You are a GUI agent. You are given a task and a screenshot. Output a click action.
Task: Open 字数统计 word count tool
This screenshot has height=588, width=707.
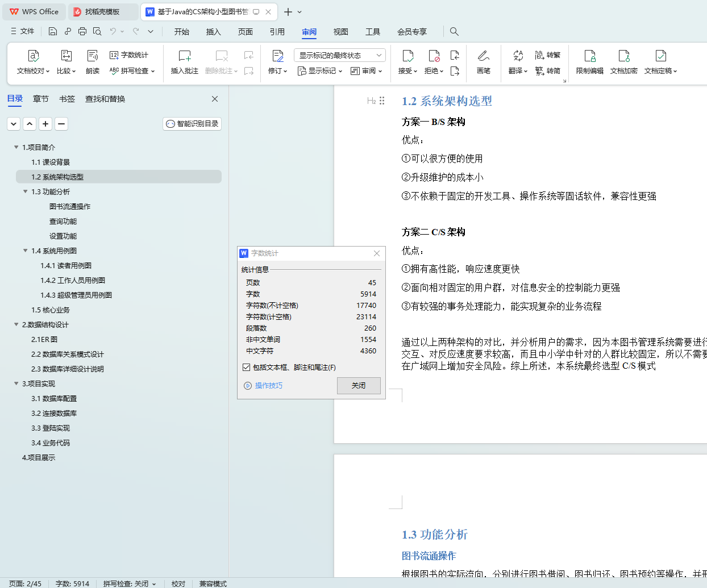[129, 55]
